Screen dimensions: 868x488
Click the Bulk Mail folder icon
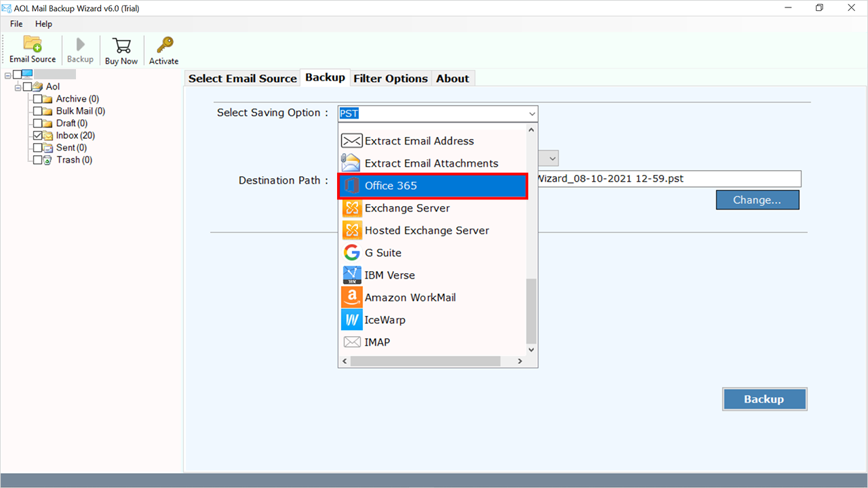coord(47,111)
